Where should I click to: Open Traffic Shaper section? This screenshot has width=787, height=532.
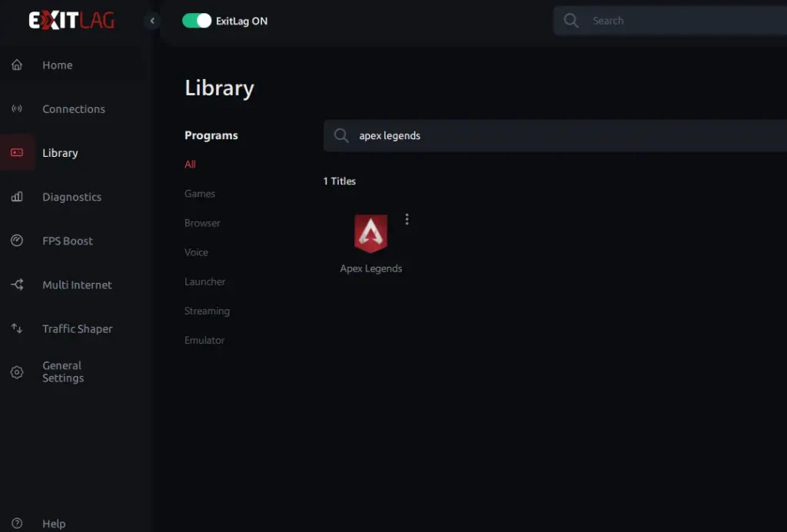pos(78,329)
